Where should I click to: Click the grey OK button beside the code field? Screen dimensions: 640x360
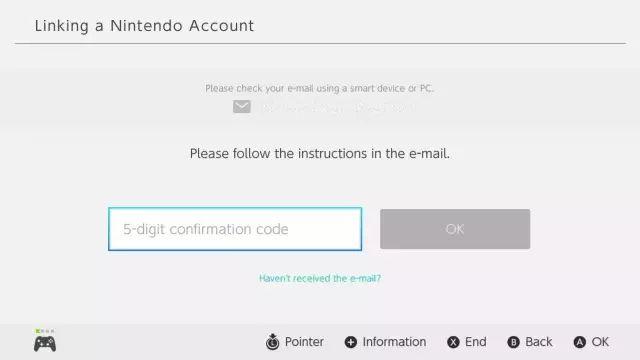point(455,229)
